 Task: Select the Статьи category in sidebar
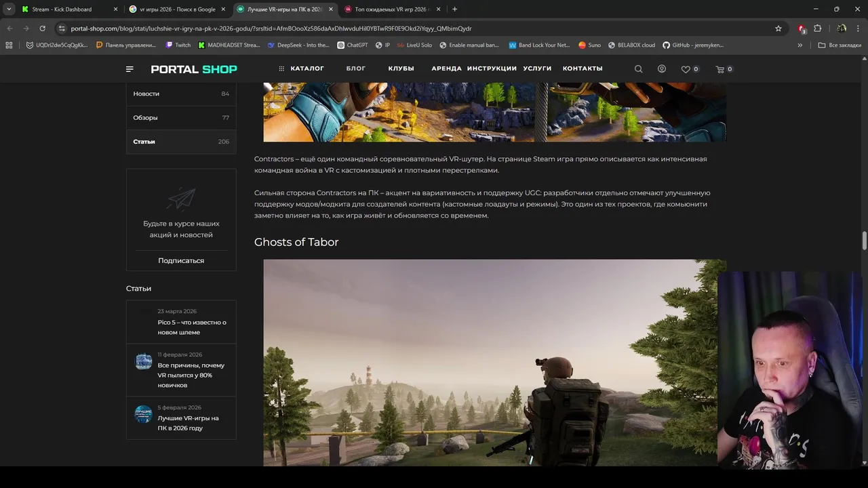[181, 142]
